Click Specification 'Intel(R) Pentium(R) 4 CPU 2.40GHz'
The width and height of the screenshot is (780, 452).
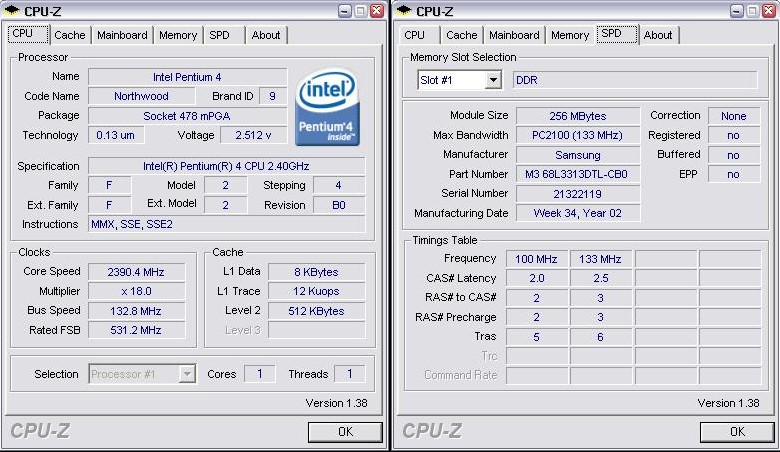coord(226,166)
